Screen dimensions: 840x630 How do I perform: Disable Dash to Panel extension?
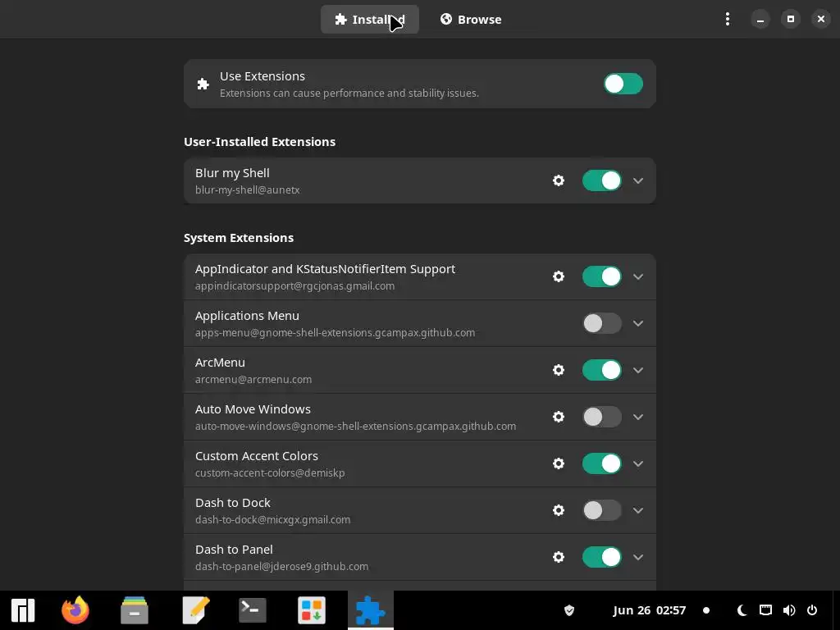click(601, 557)
